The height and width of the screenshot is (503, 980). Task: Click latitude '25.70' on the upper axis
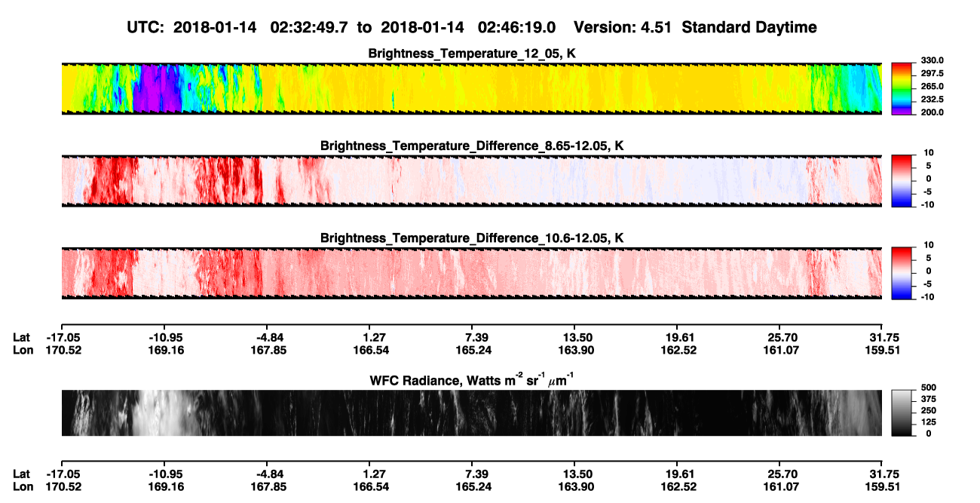pos(781,337)
